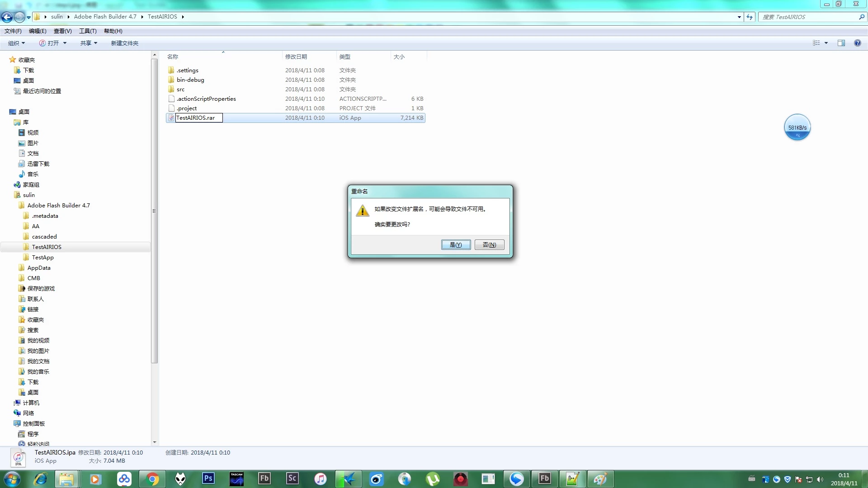Screen dimensions: 868x488
Task: Select TestApp folder in the tree
Action: (42, 257)
